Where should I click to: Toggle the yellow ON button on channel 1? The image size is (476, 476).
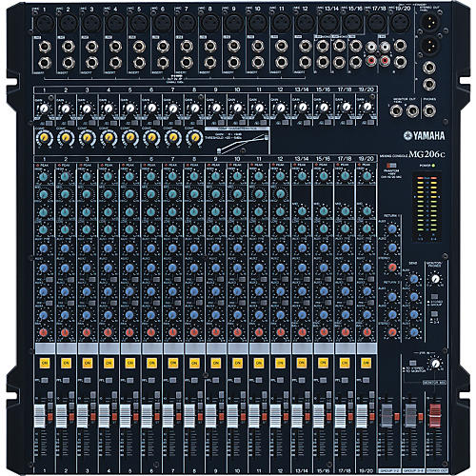45,363
